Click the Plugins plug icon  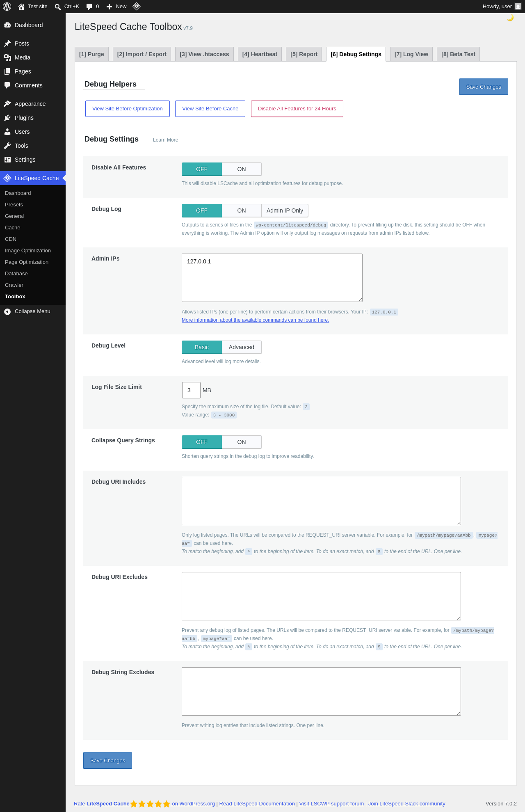coord(7,118)
